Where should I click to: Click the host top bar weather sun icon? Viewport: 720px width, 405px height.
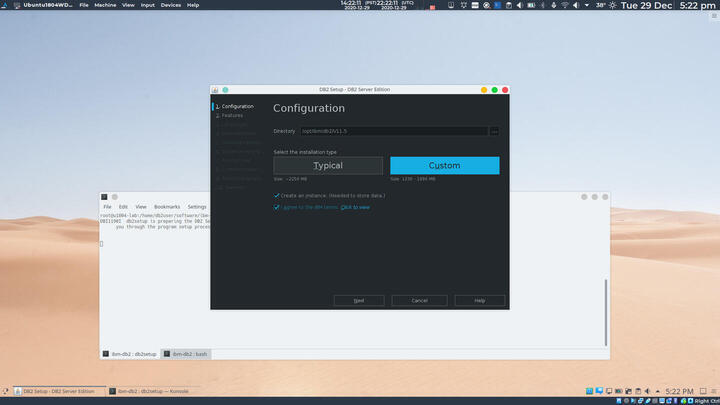coord(613,6)
